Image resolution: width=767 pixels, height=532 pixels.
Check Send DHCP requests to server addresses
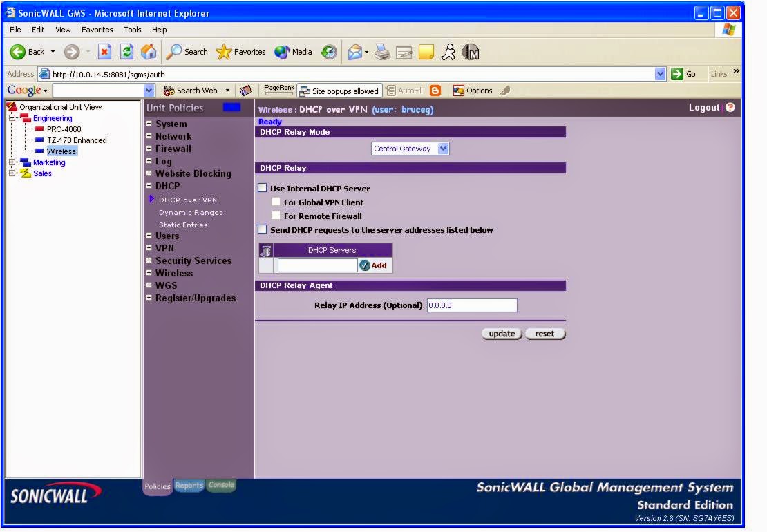coord(263,229)
